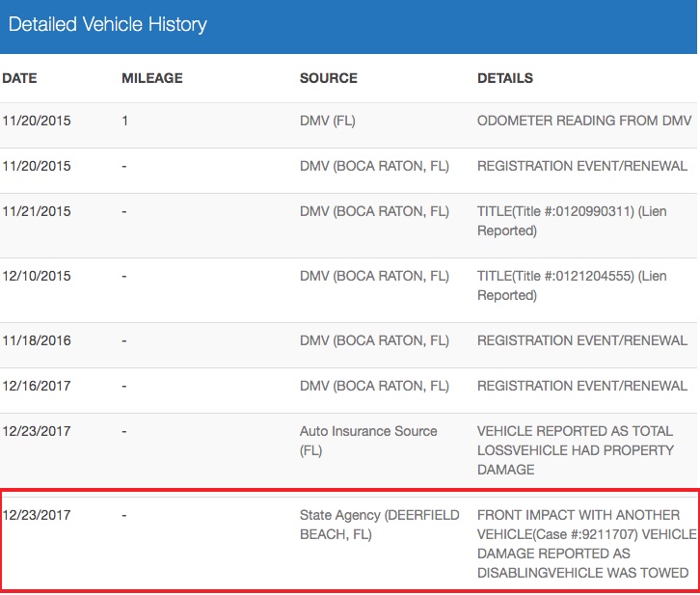Click the 12/16/2017 date cell
Image resolution: width=700 pixels, height=595 pixels.
(x=37, y=386)
